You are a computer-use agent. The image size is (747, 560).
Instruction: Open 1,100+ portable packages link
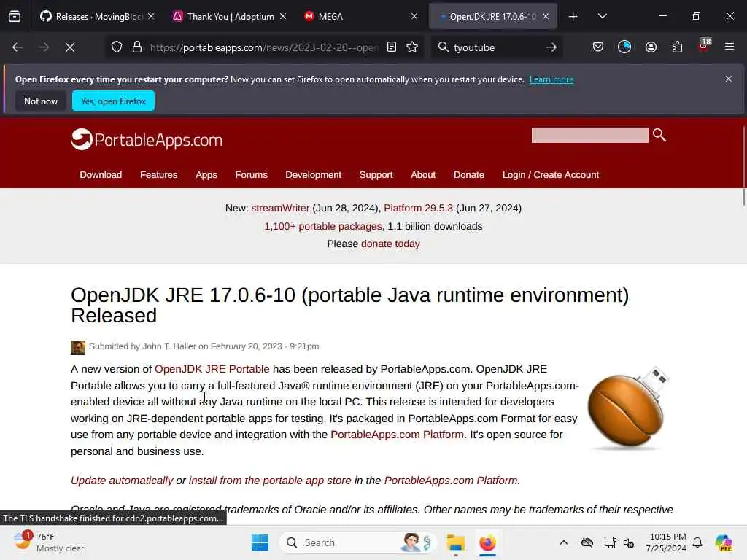tap(323, 226)
